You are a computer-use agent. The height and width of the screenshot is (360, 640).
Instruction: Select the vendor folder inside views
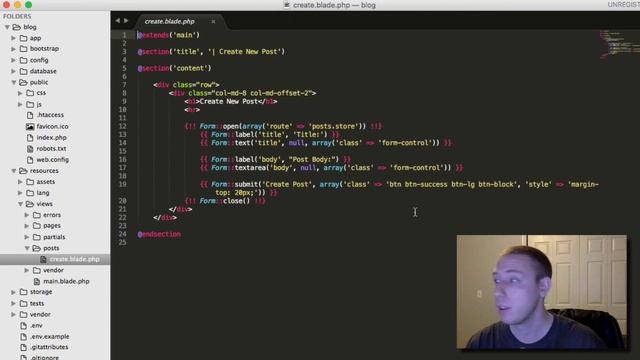coord(53,270)
